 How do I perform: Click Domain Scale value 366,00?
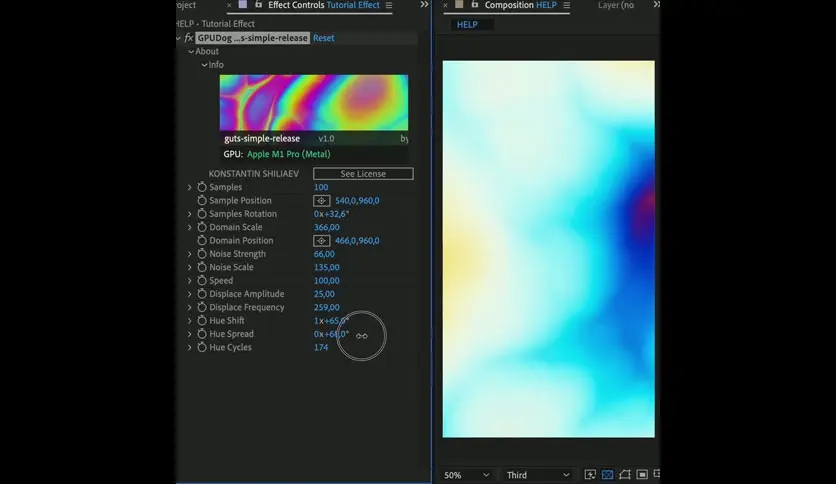(326, 227)
